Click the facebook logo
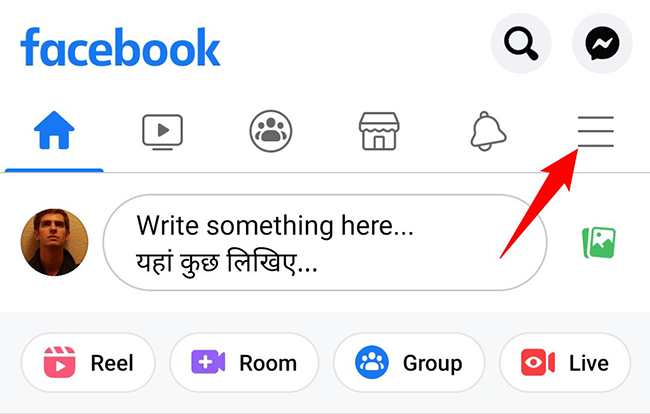The height and width of the screenshot is (414, 650). click(120, 47)
